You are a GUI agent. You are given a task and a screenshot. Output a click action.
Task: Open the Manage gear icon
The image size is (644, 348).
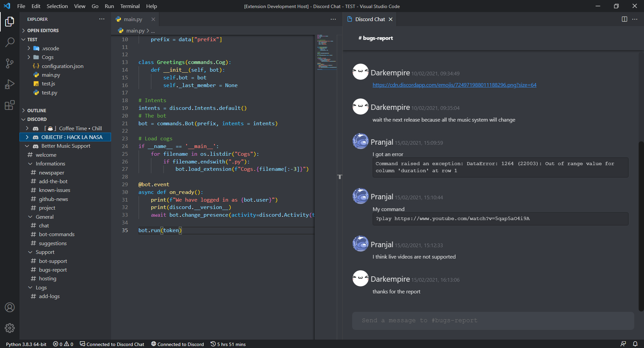[x=10, y=328]
